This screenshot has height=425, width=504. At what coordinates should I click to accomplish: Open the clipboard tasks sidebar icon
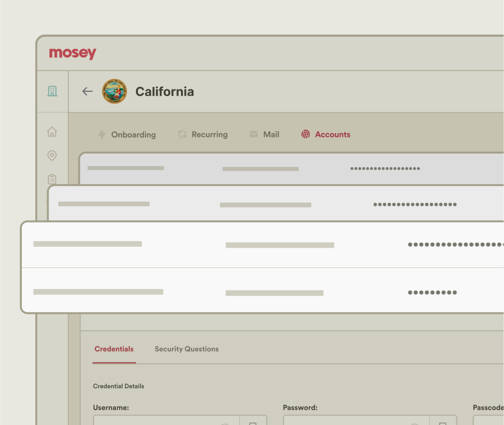coord(52,179)
